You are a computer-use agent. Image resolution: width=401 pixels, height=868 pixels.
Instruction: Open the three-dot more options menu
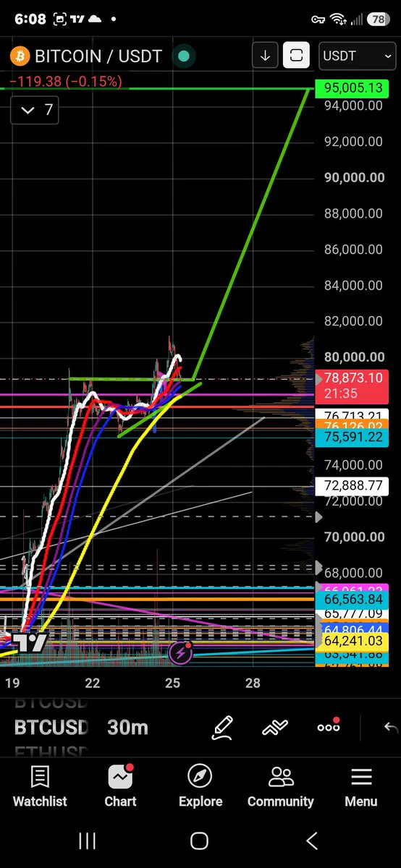pyautogui.click(x=329, y=726)
